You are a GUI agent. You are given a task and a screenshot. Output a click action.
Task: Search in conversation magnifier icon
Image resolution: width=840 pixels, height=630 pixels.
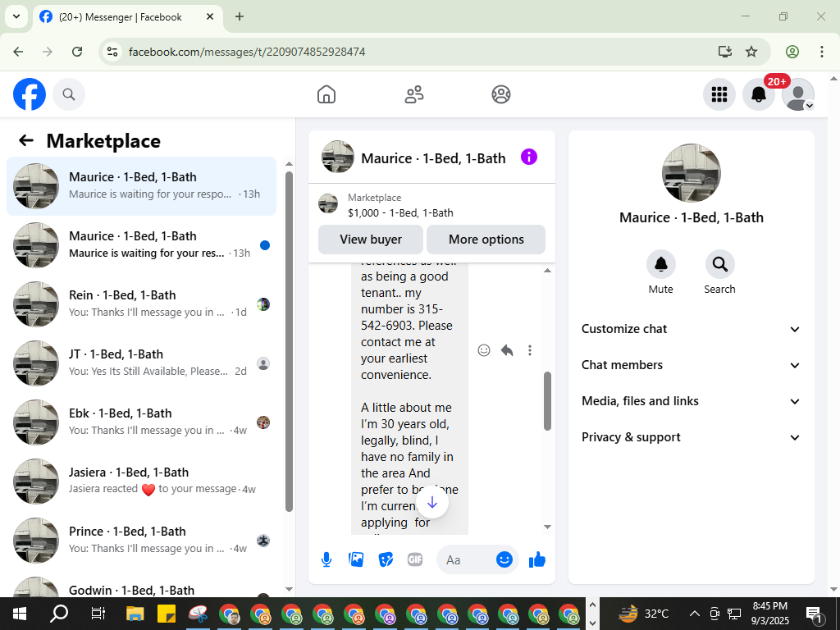(719, 264)
